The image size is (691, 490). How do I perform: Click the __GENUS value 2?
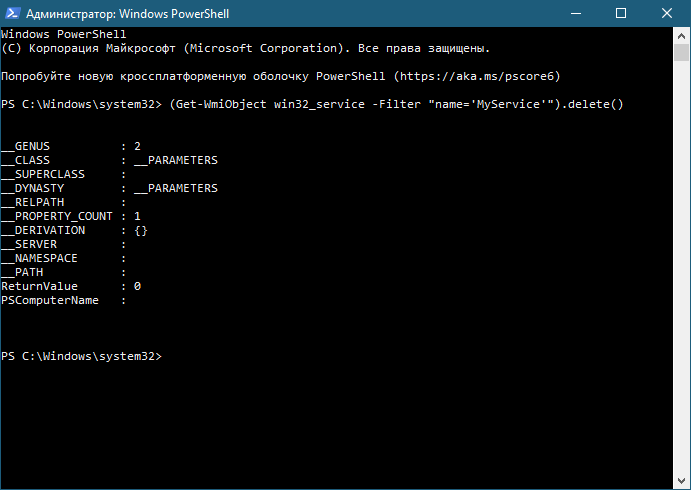pos(137,146)
